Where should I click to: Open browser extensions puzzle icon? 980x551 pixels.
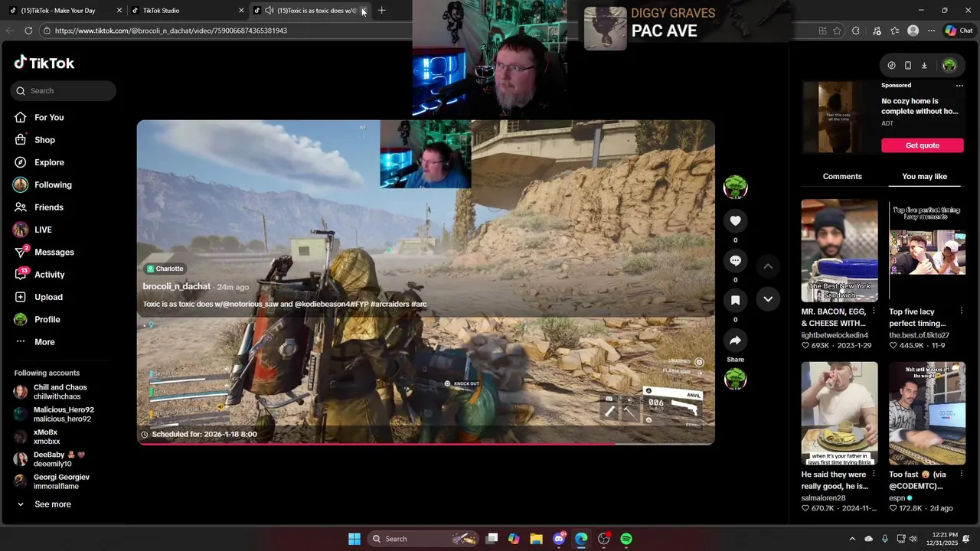tap(856, 31)
